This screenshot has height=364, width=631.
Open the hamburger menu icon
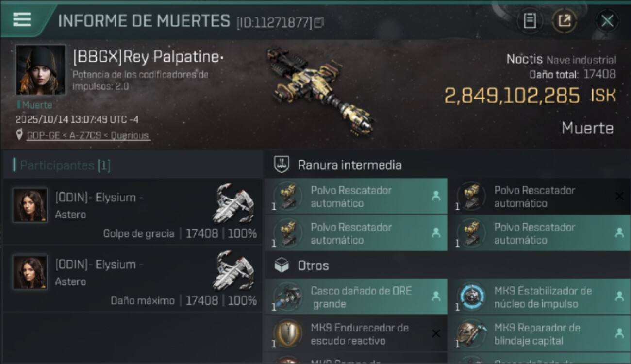coord(22,19)
